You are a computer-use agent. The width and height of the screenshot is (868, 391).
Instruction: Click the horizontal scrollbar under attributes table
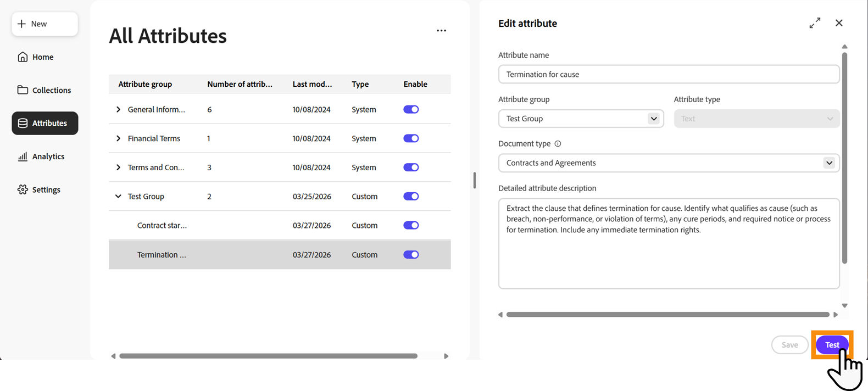pyautogui.click(x=268, y=356)
